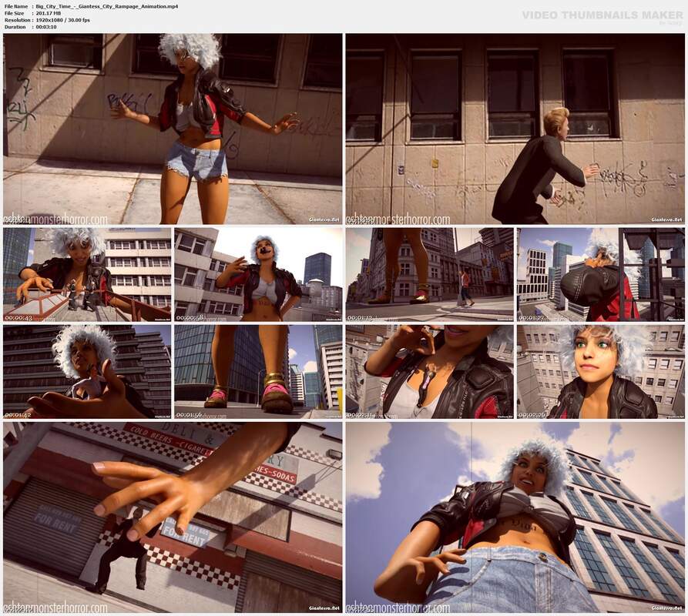Select the thumbnail timestamped 00:01:27

pyautogui.click(x=601, y=274)
